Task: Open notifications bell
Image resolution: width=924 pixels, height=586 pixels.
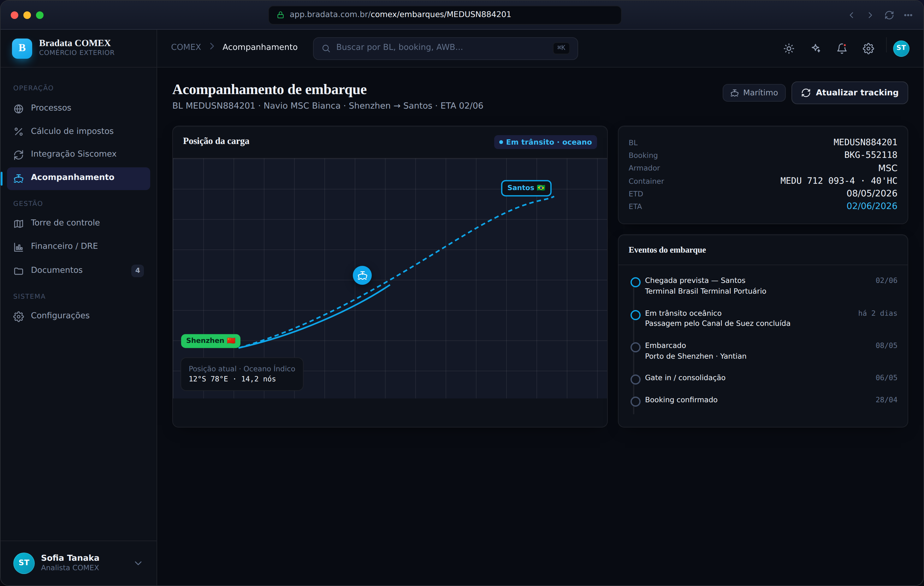Action: pos(842,48)
